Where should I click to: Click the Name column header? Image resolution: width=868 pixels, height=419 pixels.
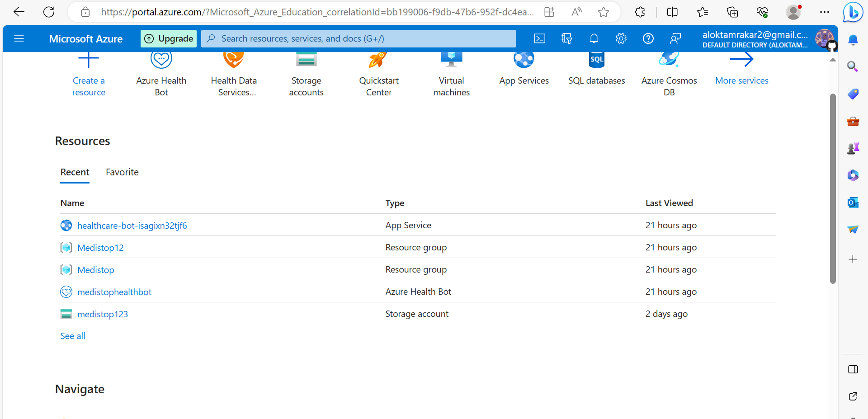pos(72,203)
